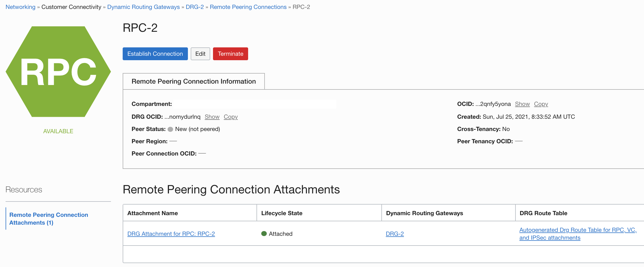Terminate the RPC-2 connection

(x=230, y=54)
